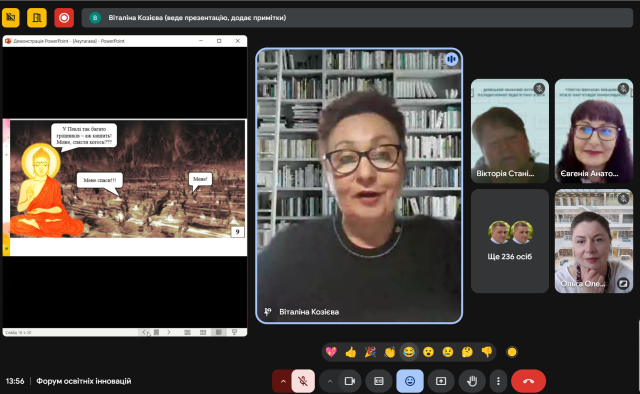This screenshot has width=640, height=394.
Task: Switch to slide sorter view in PowerPoint
Action: pos(203,332)
